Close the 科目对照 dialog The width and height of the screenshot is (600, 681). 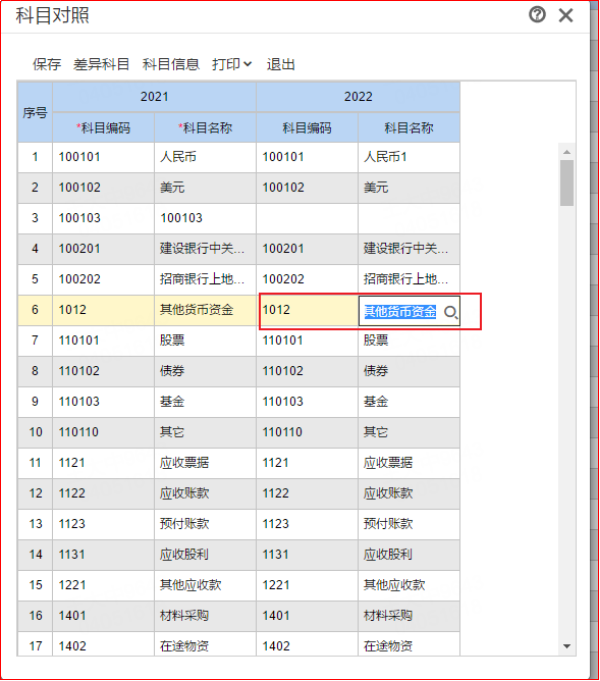(x=566, y=15)
